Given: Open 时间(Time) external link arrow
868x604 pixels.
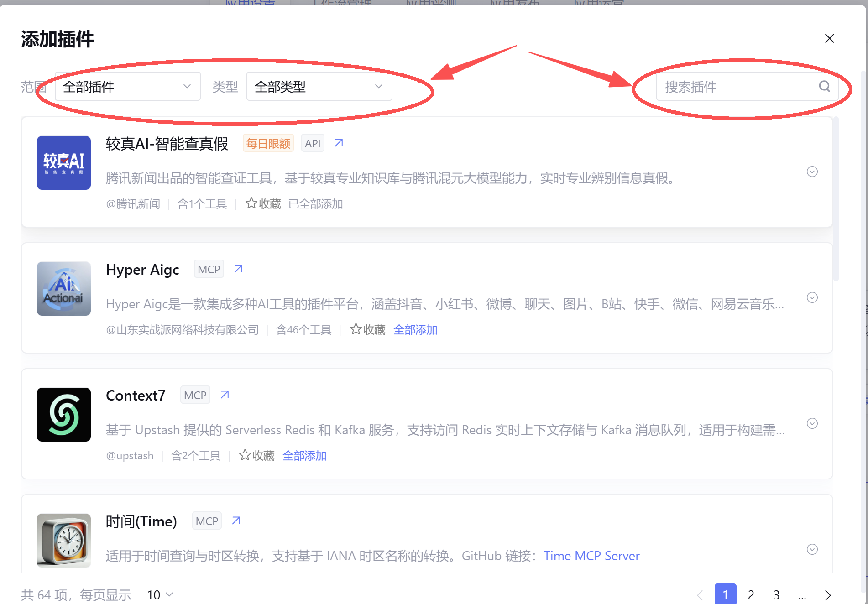Looking at the screenshot, I should click(236, 521).
